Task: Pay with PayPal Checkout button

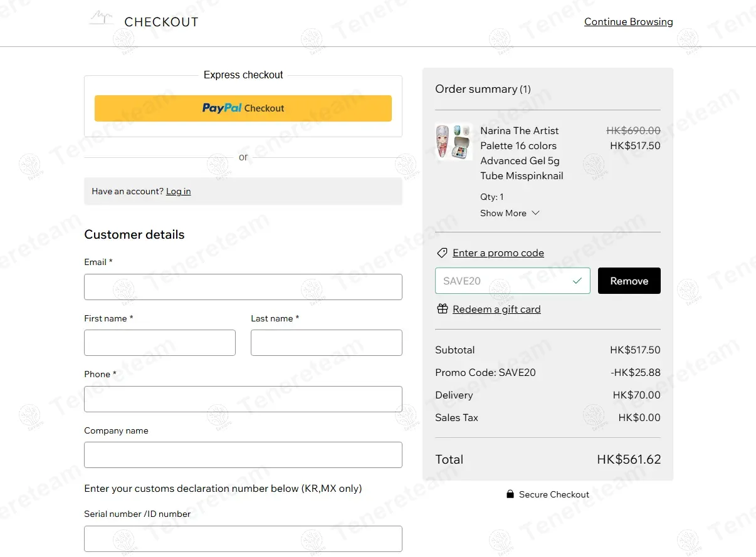Action: click(243, 108)
